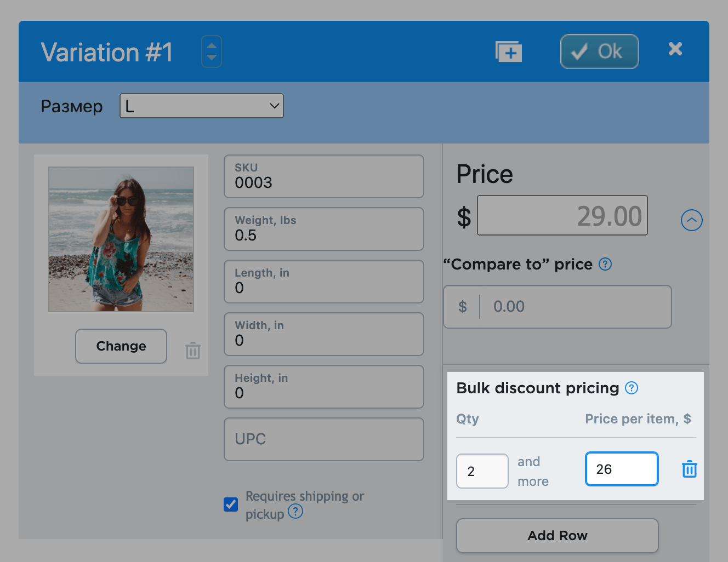
Task: Move Variation #1 up using the arrow
Action: coord(211,45)
